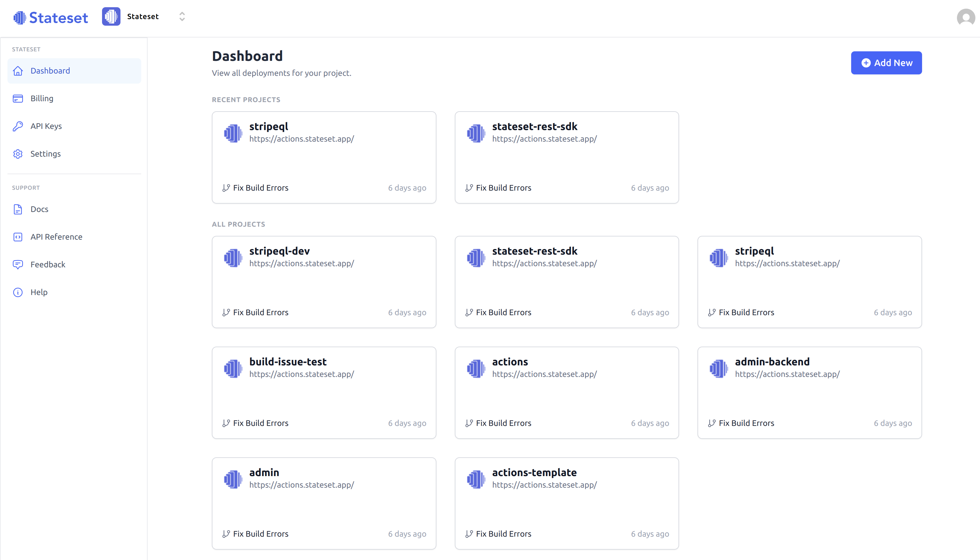Click the Add New button
980x560 pixels.
point(886,63)
